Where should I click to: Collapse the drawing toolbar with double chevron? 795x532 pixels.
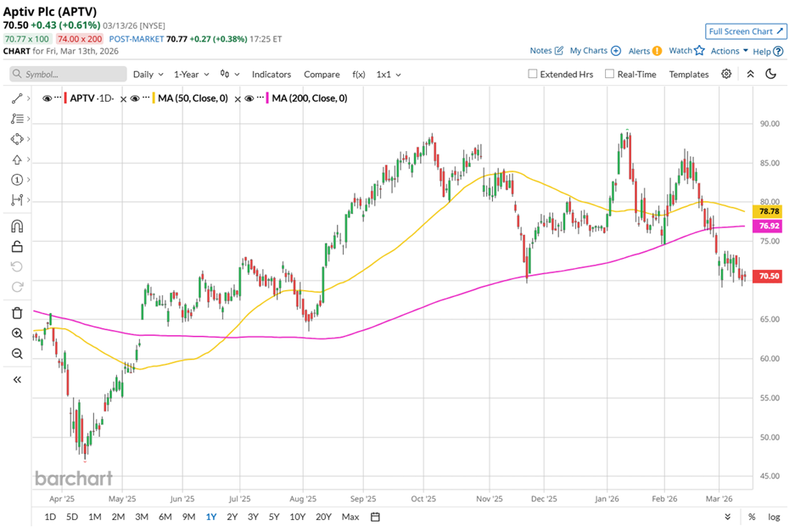point(16,379)
